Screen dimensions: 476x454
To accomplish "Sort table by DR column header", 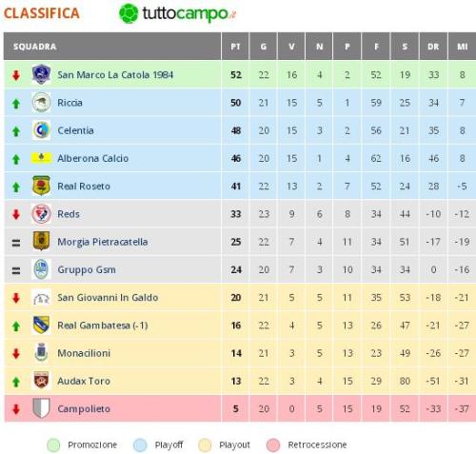I will pos(433,47).
